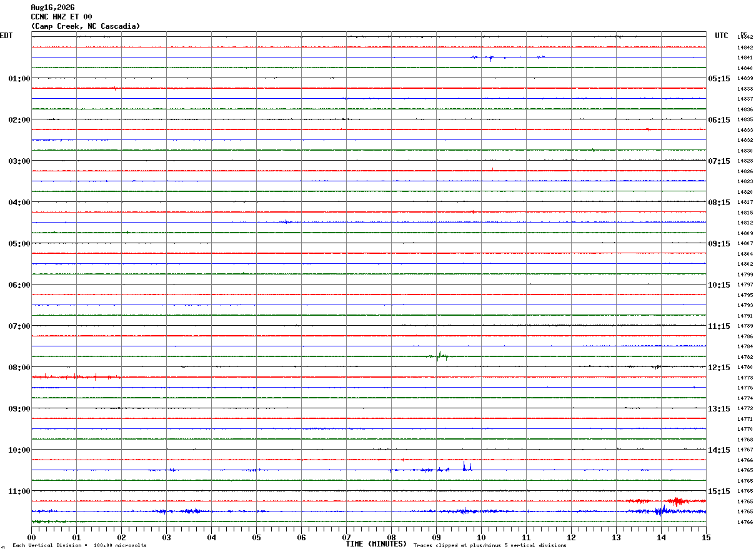Select the CCNC HNZ ET 00 station label
This screenshot has height=554, width=756.
[x=61, y=17]
